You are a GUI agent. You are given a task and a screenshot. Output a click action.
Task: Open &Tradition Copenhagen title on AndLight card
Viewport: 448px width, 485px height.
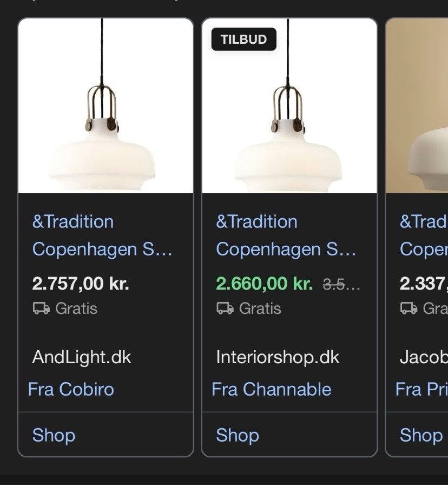click(x=102, y=235)
